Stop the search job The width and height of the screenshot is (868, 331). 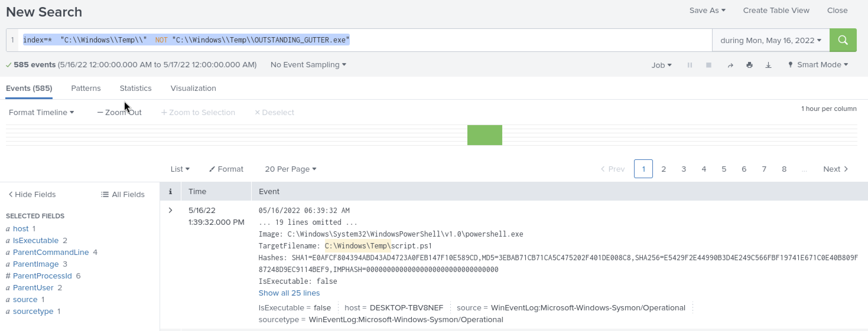pyautogui.click(x=709, y=65)
